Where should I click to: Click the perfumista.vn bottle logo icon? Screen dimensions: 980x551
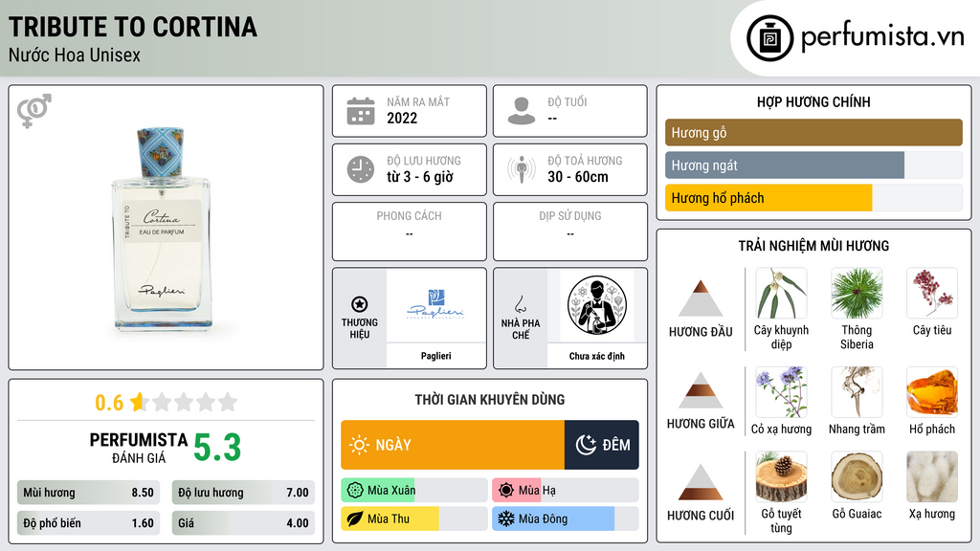pyautogui.click(x=769, y=38)
